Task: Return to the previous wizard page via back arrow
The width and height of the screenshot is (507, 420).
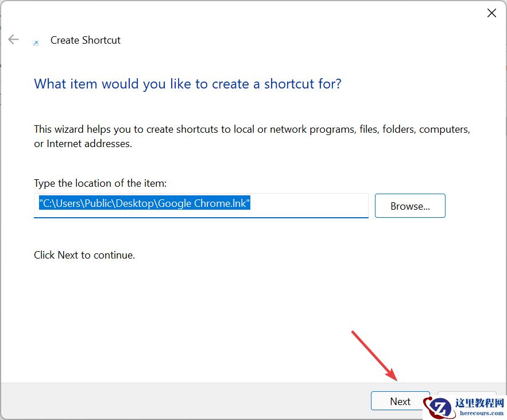Action: (13, 39)
